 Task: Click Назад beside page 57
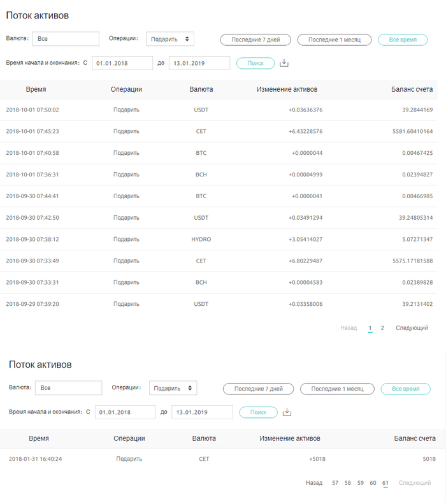tap(313, 483)
